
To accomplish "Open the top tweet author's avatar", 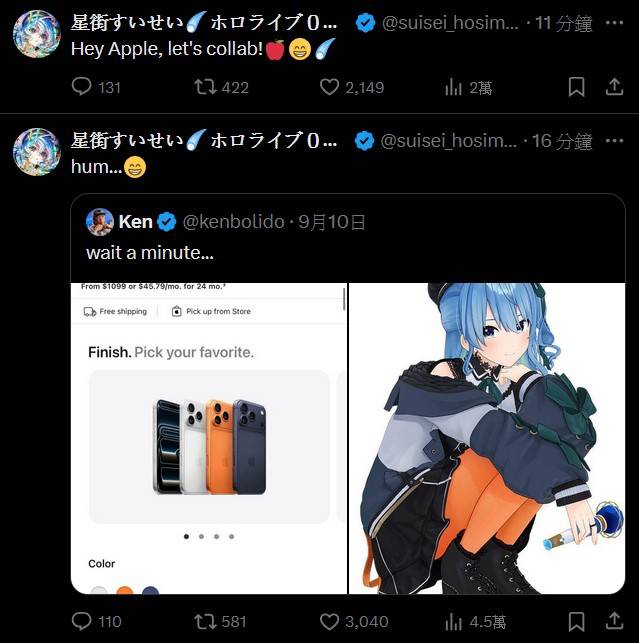I will (37, 34).
